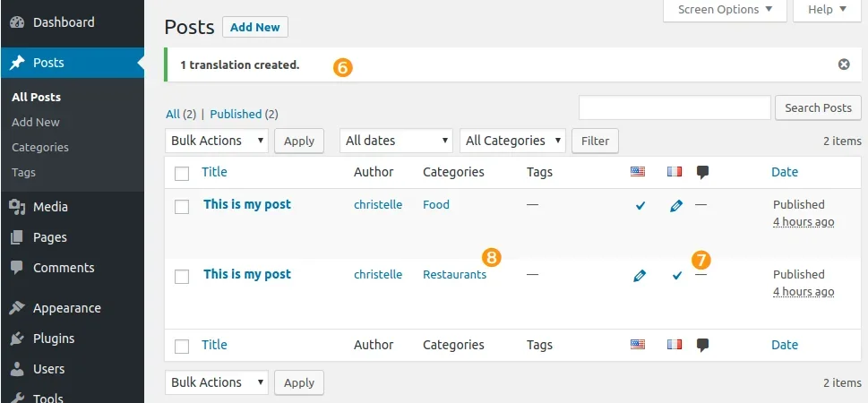Screen dimensions: 868x403
Task: Expand the All Categories dropdown
Action: pos(512,141)
